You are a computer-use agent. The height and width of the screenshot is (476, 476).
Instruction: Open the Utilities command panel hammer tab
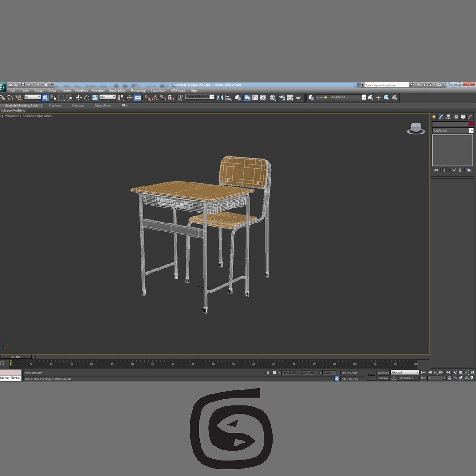click(470, 117)
